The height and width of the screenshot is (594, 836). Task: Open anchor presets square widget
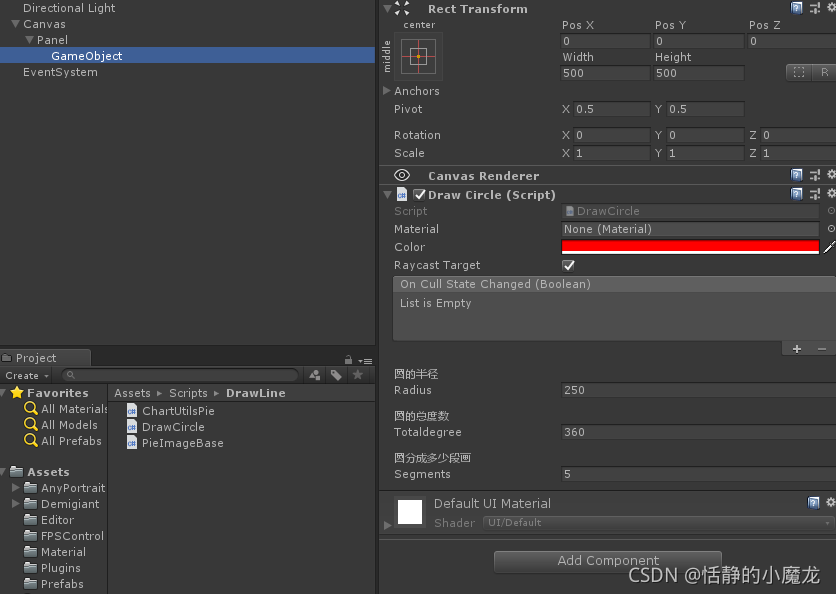(419, 57)
